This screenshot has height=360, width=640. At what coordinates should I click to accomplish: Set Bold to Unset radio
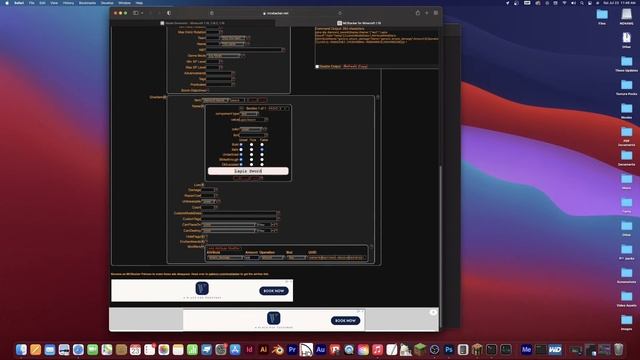(x=241, y=144)
